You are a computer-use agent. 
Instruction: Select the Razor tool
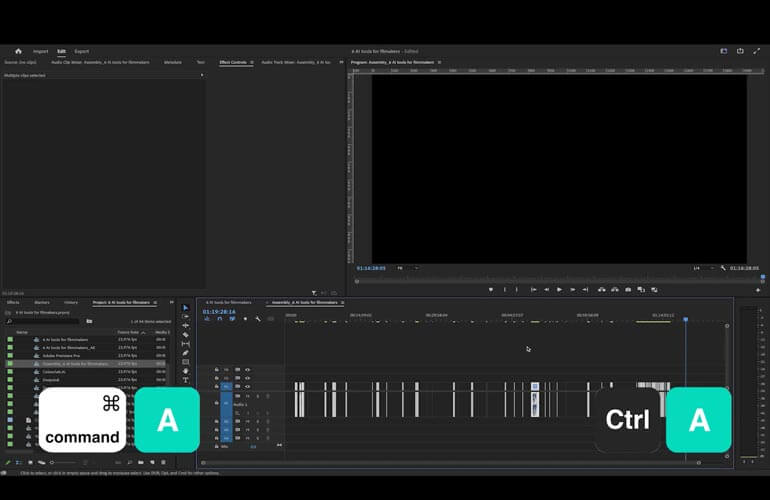(186, 334)
